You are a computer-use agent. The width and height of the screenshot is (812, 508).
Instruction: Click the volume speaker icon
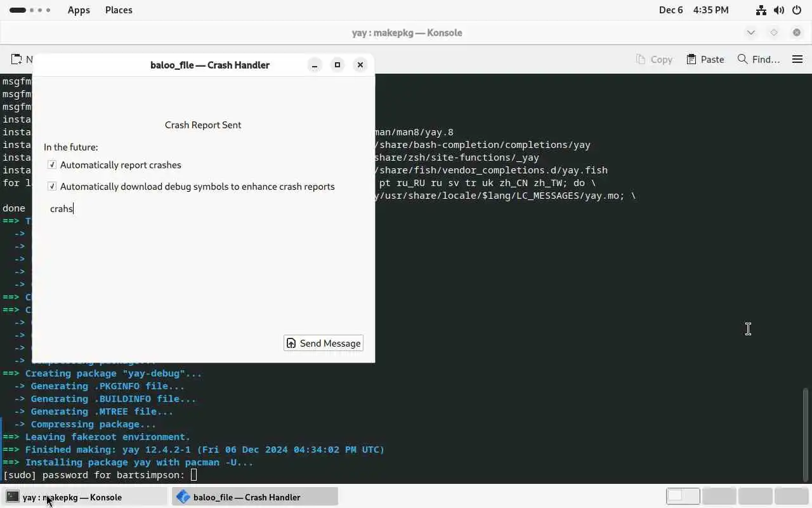(779, 10)
